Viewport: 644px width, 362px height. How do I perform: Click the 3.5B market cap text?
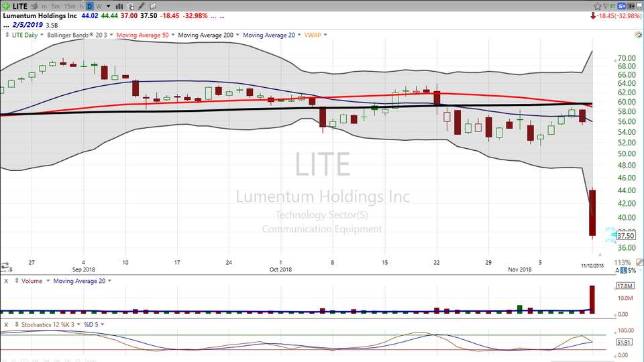click(x=52, y=25)
